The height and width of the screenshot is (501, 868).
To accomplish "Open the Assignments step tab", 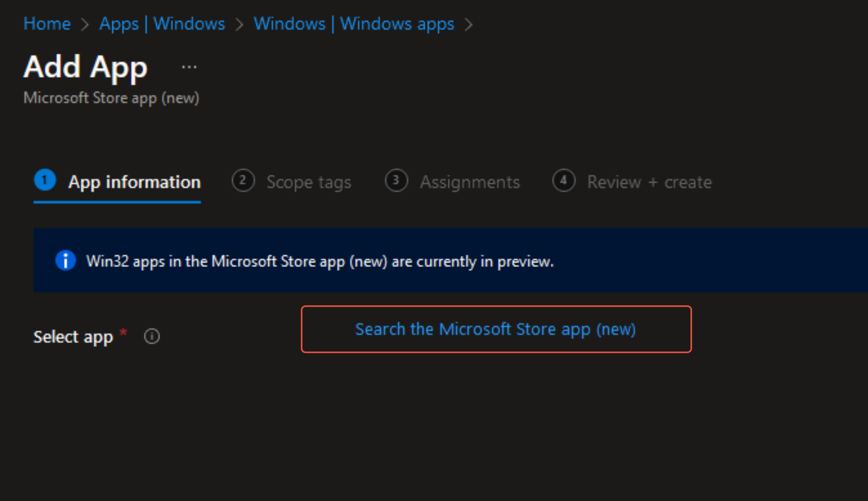I will coord(470,182).
